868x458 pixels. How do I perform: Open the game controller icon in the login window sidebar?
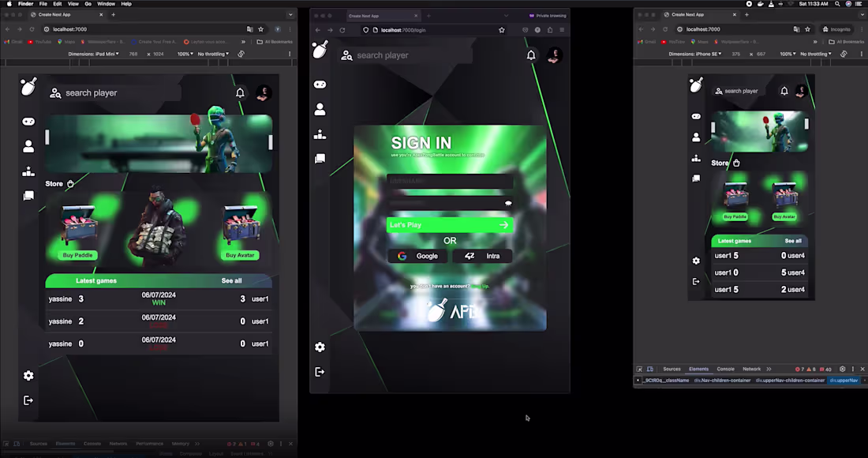click(x=320, y=84)
